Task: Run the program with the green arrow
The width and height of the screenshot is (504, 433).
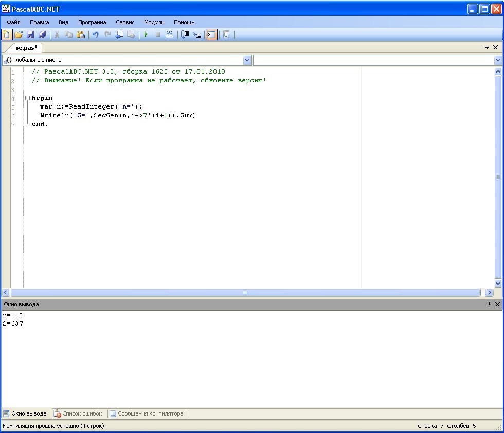Action: 146,34
